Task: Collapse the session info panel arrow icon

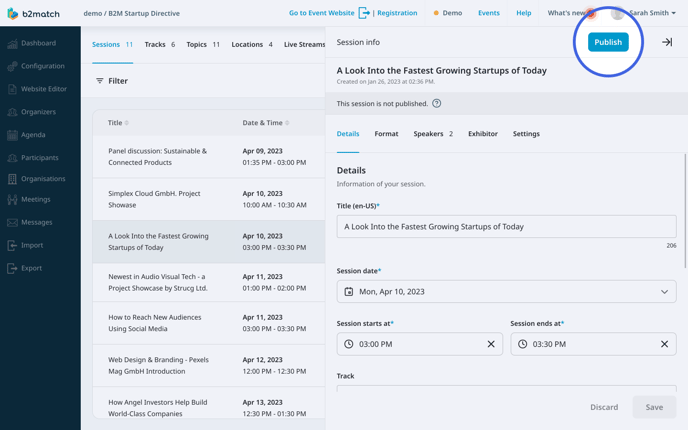Action: coord(667,42)
